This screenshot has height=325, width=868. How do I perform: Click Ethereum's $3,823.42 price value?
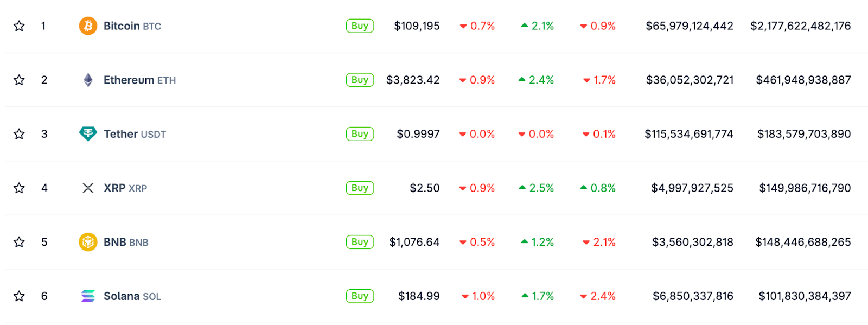click(413, 80)
